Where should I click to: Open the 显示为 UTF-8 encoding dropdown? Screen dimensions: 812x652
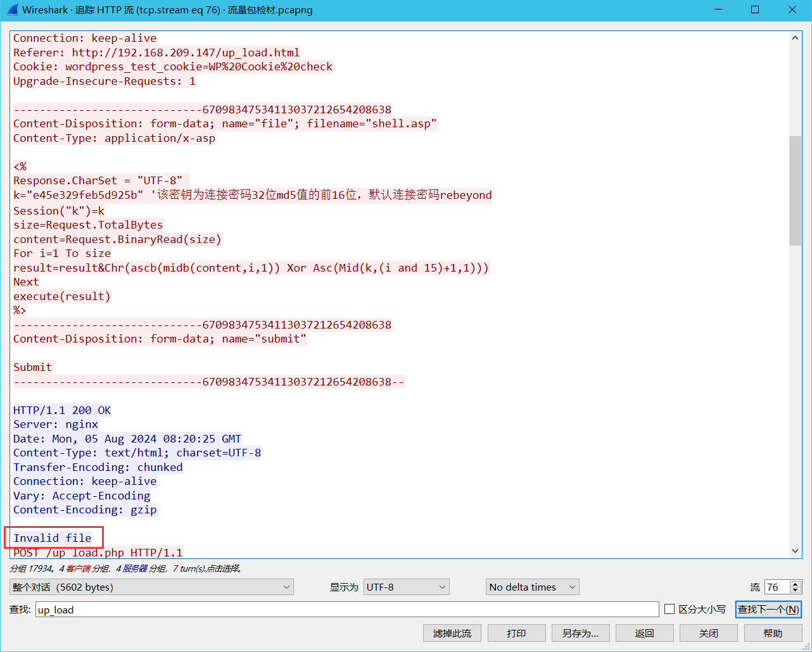[x=406, y=587]
